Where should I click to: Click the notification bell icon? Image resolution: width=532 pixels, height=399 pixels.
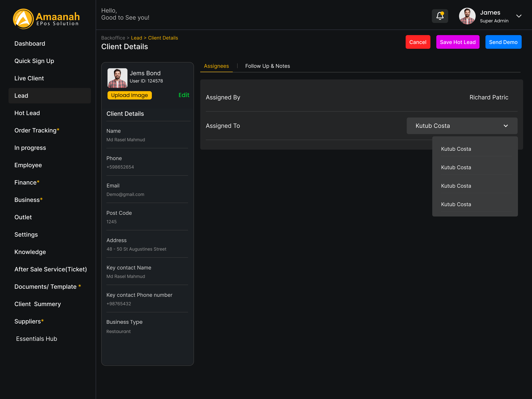pyautogui.click(x=440, y=16)
